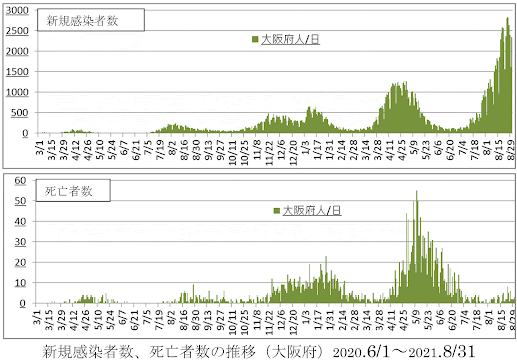Click the 8/16 date label in the deaths chart
This screenshot has height=362, width=517.
click(x=184, y=320)
